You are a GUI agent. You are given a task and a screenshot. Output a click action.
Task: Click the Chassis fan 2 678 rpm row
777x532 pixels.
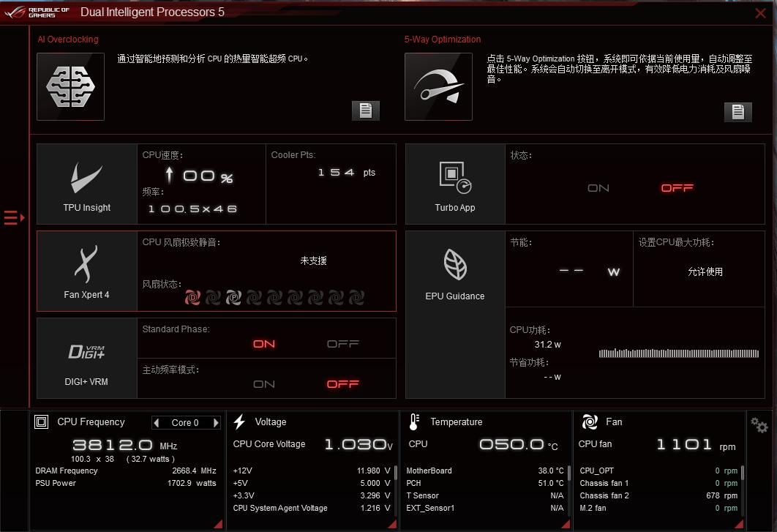[658, 495]
